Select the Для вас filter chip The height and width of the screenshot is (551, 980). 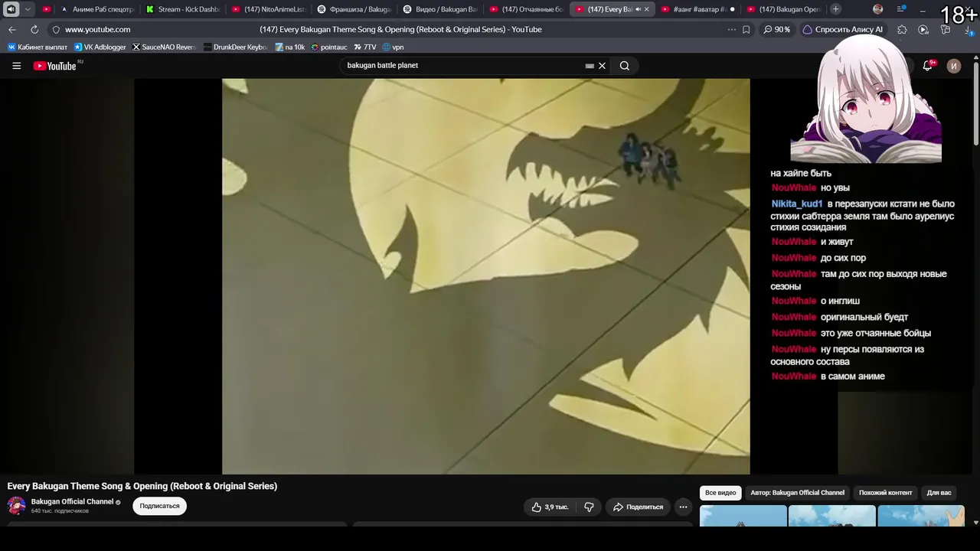939,493
